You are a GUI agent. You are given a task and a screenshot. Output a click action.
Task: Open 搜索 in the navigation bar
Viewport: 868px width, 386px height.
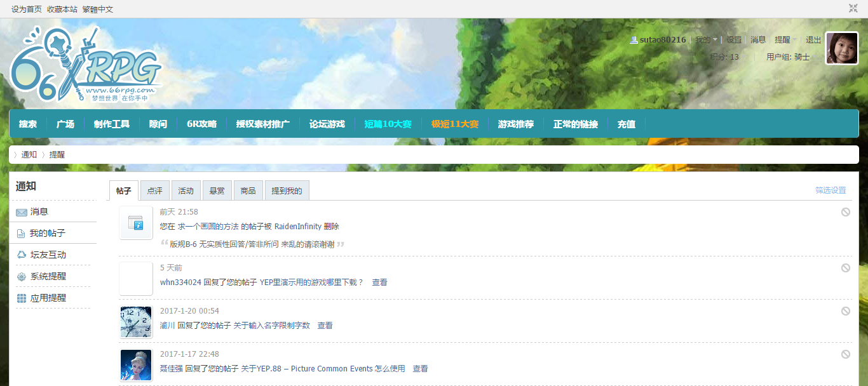28,124
